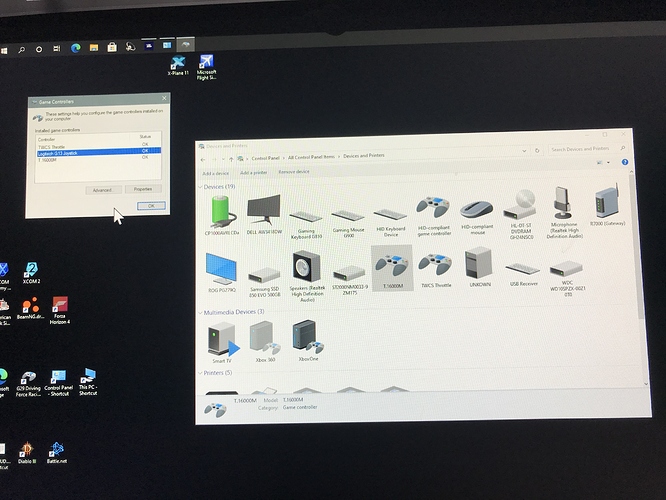The width and height of the screenshot is (666, 500).
Task: Select the HL-DT-ST DVDRAM drive icon
Action: [x=521, y=215]
